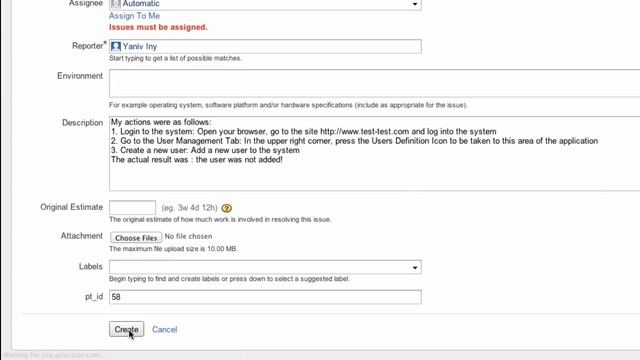Click the Reporter field label
The image size is (640, 360).
point(88,46)
